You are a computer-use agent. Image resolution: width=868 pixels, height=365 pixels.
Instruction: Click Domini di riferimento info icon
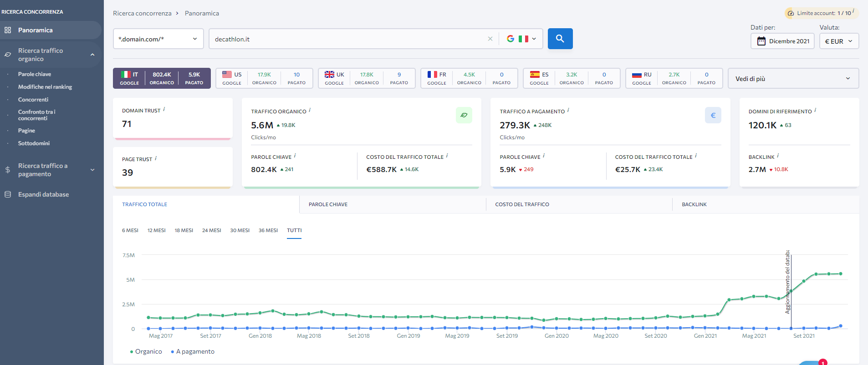coord(815,110)
